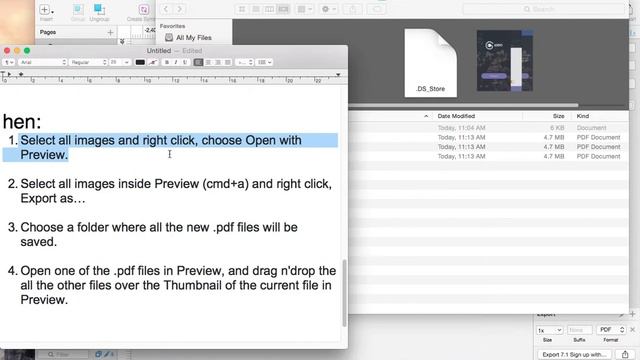Click the Group icon in Sketch toolbar

click(78, 9)
